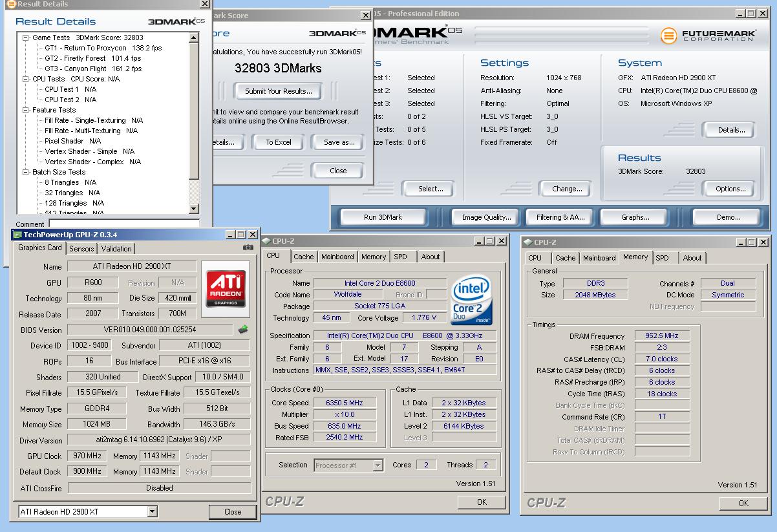This screenshot has height=532, width=777.
Task: Click the Core Speed 6350.5 MHz value
Action: pos(343,403)
